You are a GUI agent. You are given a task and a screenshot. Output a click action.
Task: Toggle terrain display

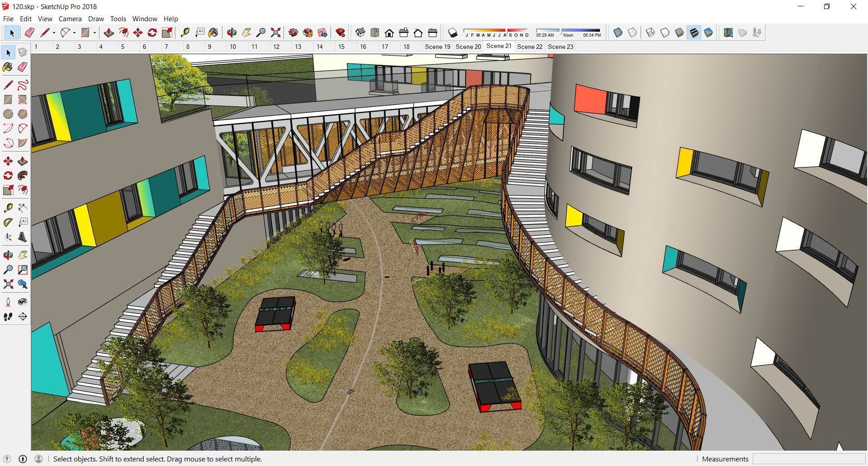pyautogui.click(x=743, y=33)
